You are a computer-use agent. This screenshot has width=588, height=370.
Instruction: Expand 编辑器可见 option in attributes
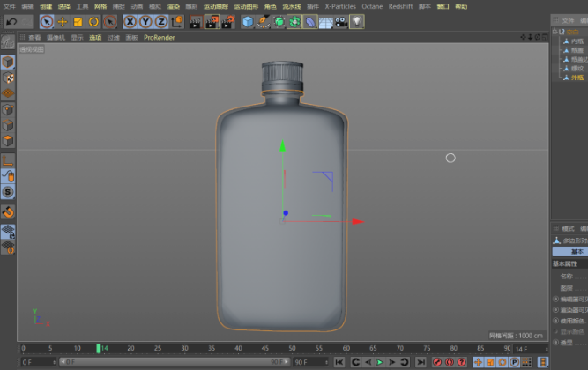(x=556, y=299)
